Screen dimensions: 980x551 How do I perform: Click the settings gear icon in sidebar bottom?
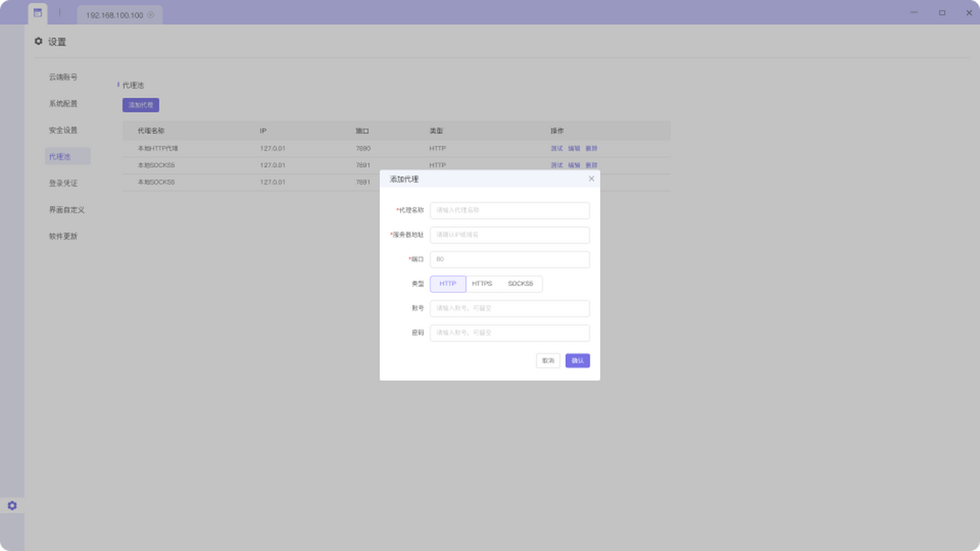click(x=12, y=506)
